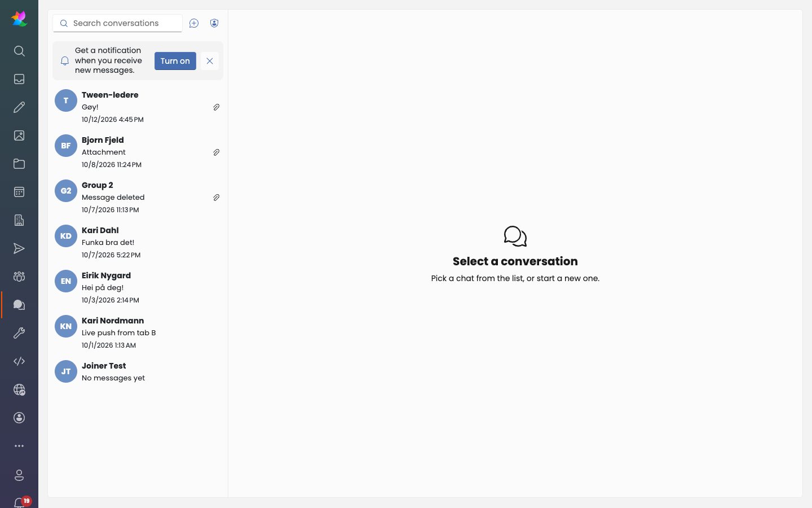Click the G2 avatar for Group 2
Screen dimensions: 812x508
66,191
